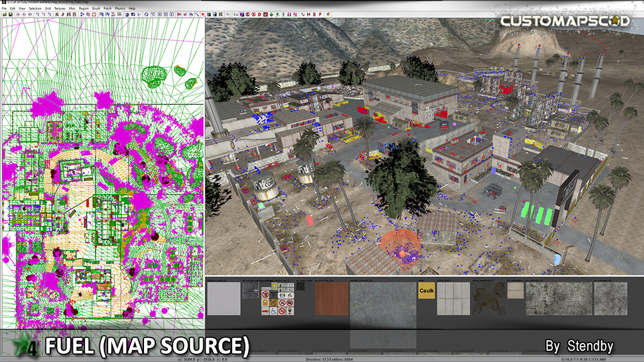644x362 pixels.
Task: Click the blue diagonal line toolbar icon
Action: (x=197, y=15)
